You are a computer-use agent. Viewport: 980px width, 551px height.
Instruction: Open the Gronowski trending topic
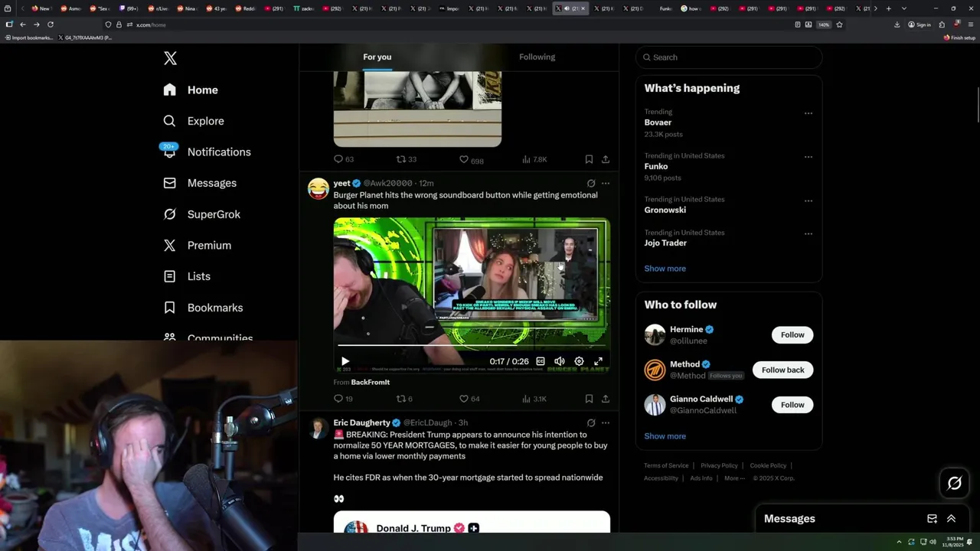665,210
